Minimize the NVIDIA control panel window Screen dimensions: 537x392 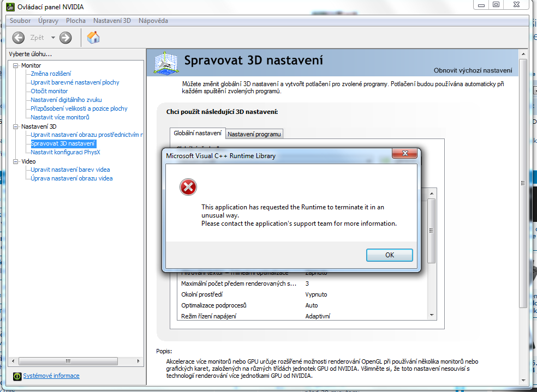[x=481, y=4]
